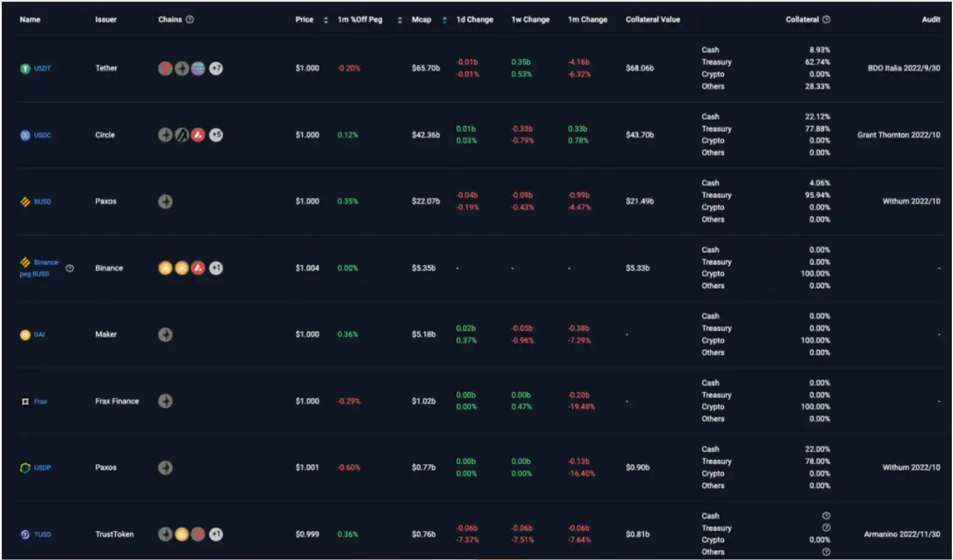This screenshot has width=953, height=560.
Task: Click the Armanino 2022/11/30 audit entry
Action: [902, 534]
